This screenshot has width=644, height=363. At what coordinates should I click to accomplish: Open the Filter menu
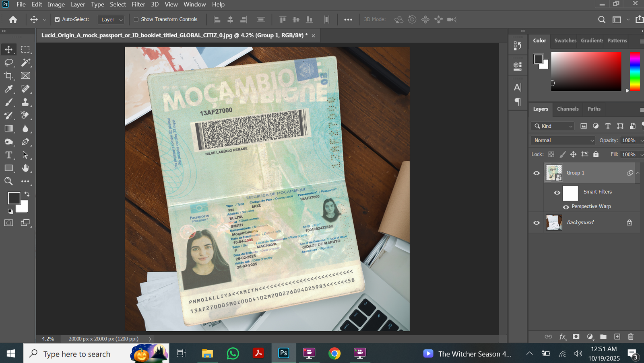tap(138, 4)
